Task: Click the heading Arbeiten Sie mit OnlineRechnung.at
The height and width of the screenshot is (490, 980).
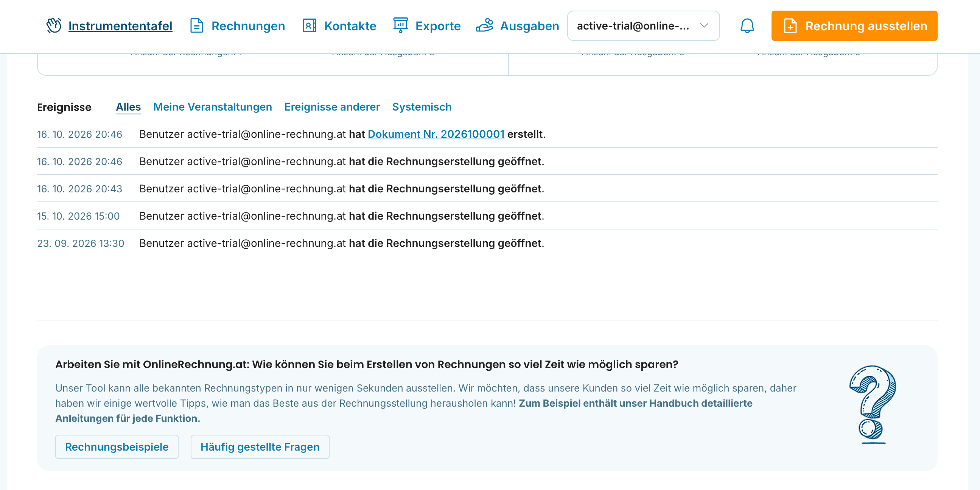Action: point(367,364)
